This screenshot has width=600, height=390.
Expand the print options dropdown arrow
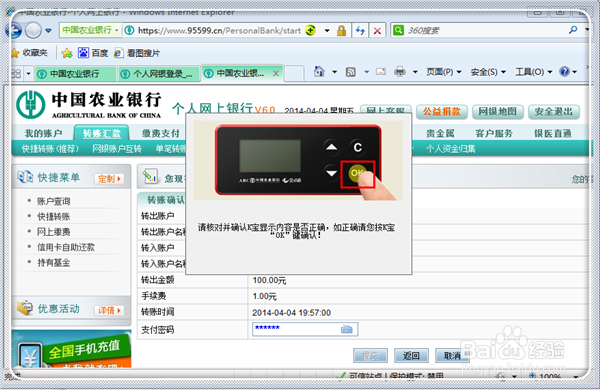415,72
